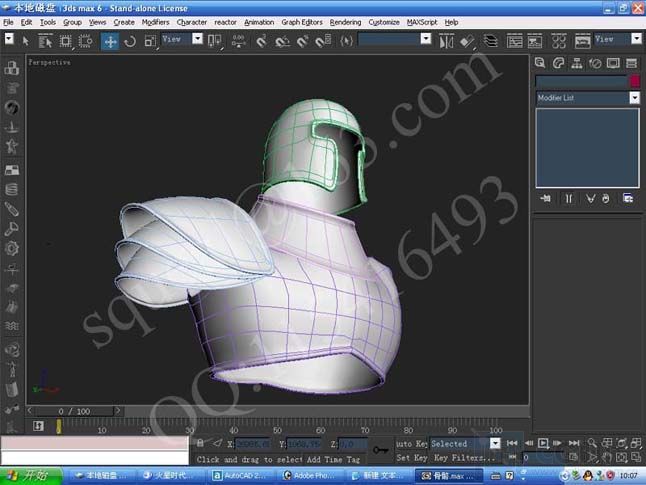Open the Character menu
The height and width of the screenshot is (485, 646).
click(192, 22)
